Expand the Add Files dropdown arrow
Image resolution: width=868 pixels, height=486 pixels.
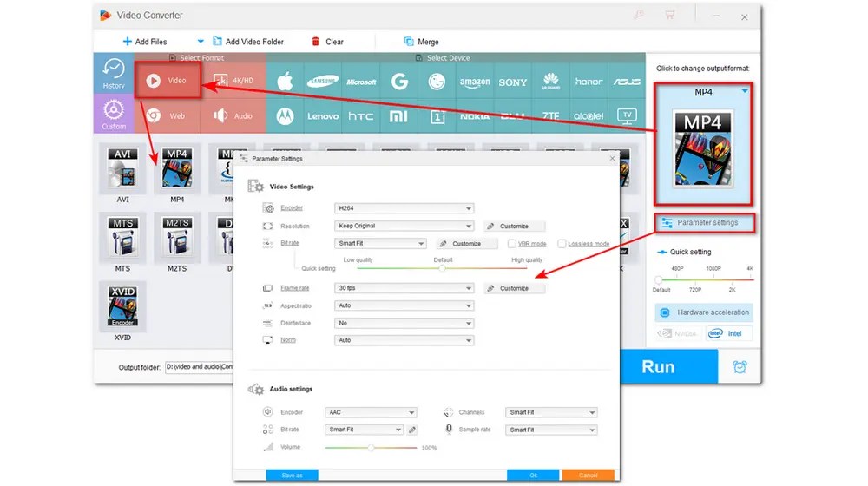[x=201, y=42]
